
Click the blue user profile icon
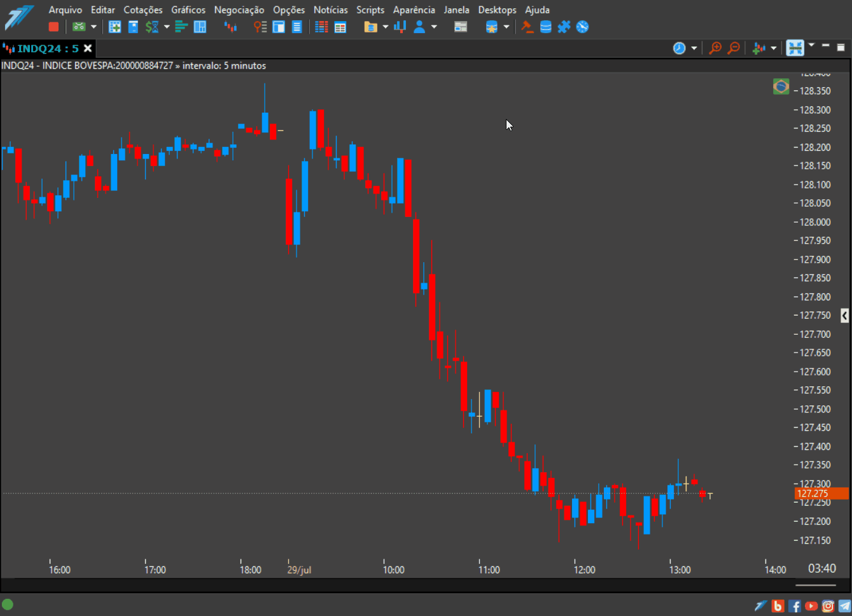(419, 27)
